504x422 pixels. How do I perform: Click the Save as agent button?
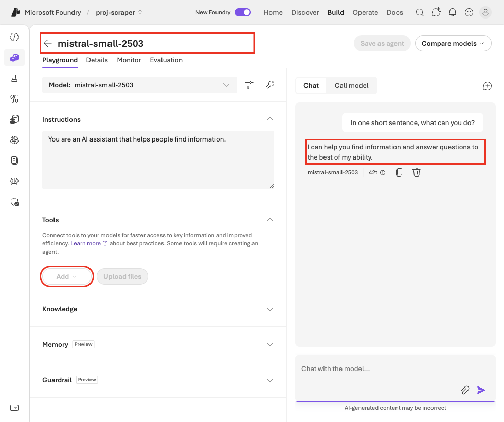pos(382,43)
